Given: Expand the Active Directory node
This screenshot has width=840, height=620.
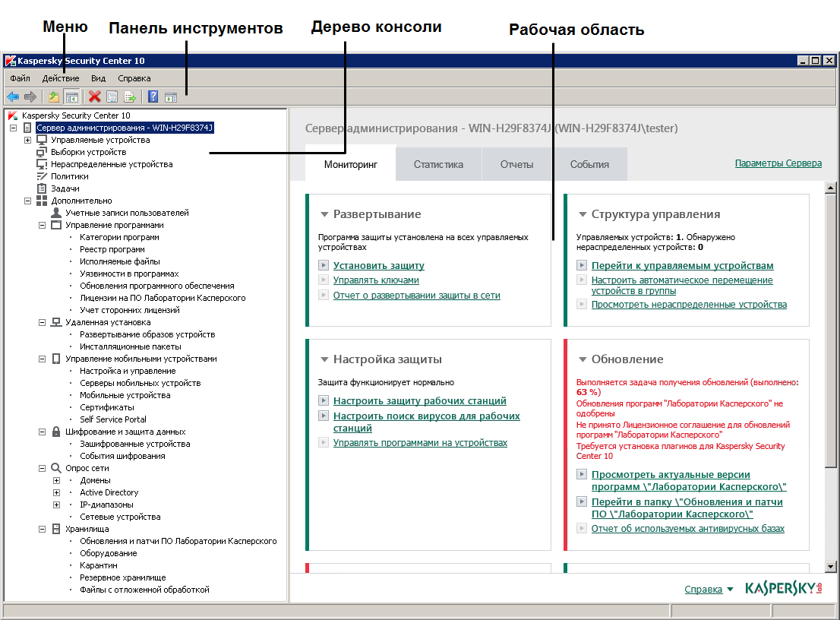Looking at the screenshot, I should [57, 492].
